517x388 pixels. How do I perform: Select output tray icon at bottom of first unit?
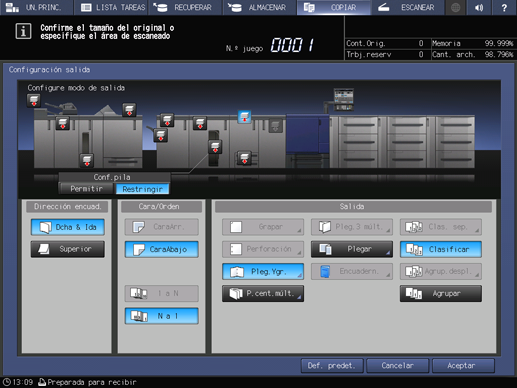pos(87,160)
